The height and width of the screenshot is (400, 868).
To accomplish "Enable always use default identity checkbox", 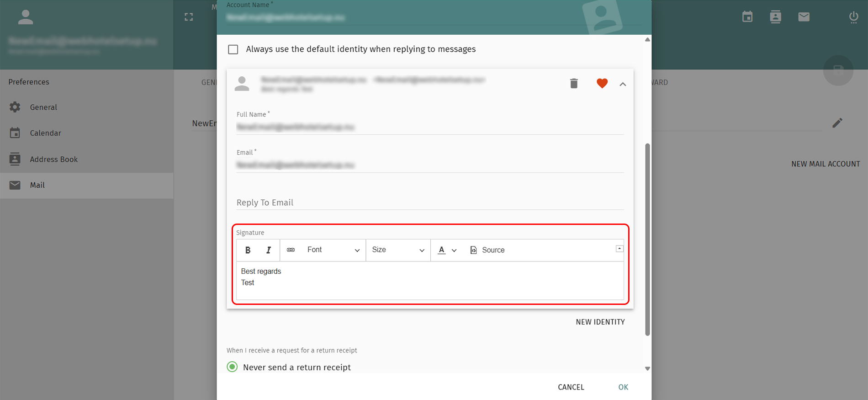I will click(x=233, y=49).
